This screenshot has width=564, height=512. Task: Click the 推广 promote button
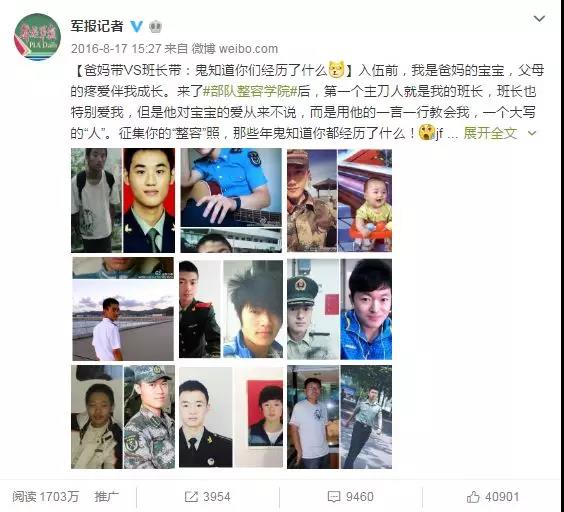coord(106,497)
